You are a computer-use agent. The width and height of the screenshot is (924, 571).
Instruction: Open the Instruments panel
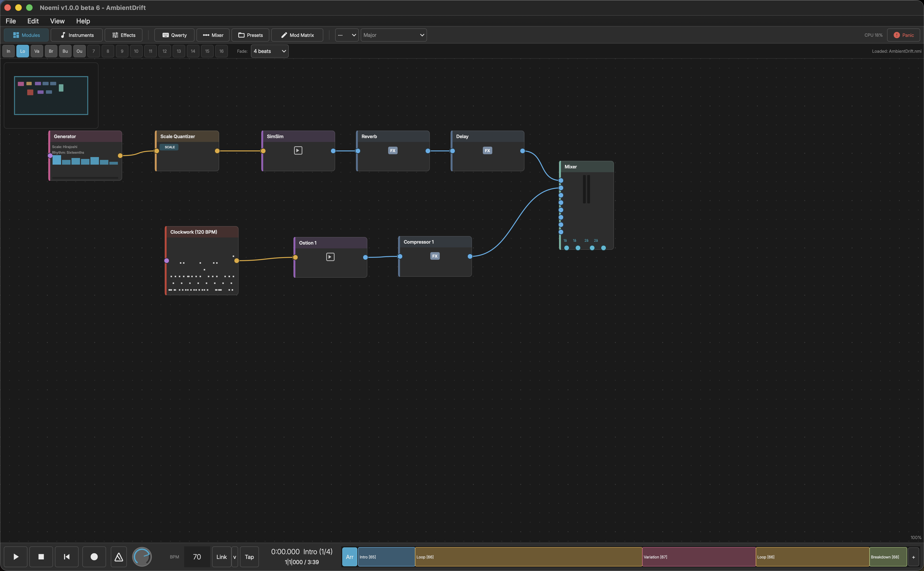click(x=77, y=35)
